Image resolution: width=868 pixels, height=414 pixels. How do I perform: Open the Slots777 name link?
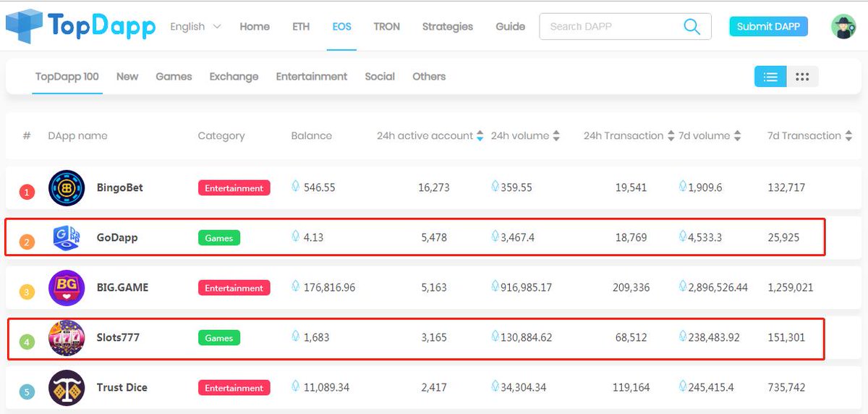pos(118,337)
